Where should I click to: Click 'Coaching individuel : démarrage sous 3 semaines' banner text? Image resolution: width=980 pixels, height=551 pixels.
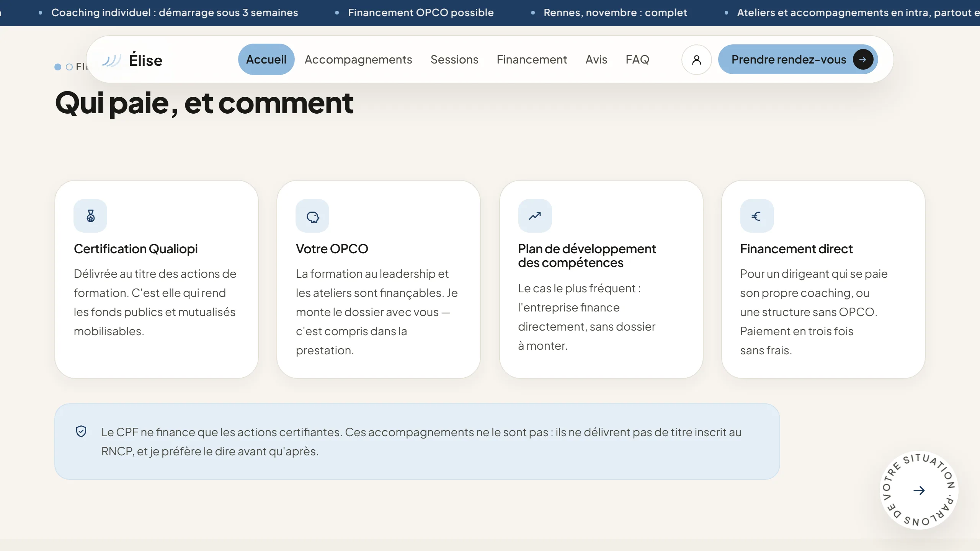coord(175,13)
